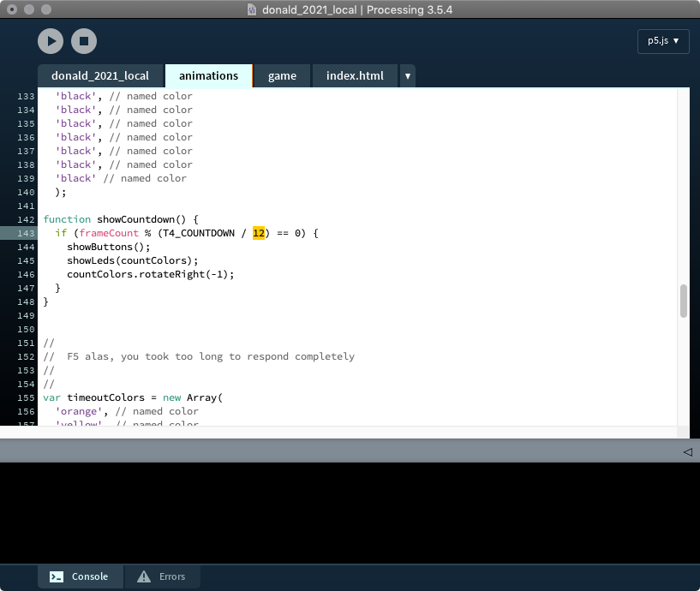Click inside the black console output area

(350, 513)
